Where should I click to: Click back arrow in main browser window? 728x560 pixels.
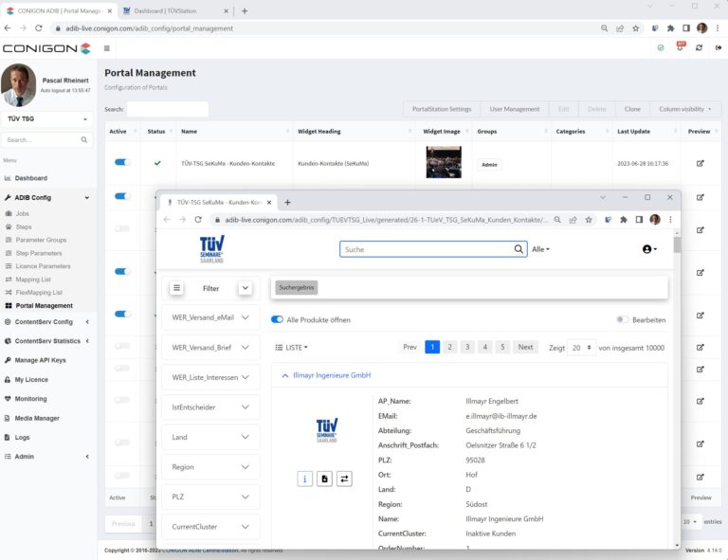click(8, 28)
